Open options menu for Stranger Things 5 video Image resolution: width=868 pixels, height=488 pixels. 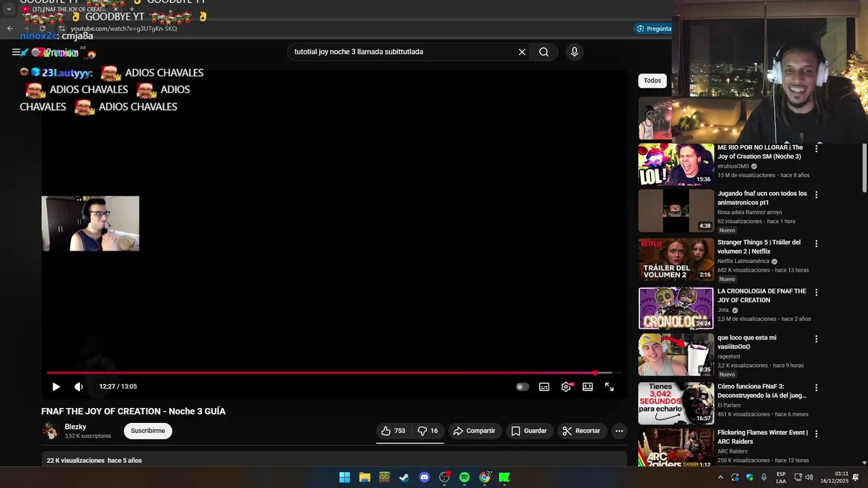pyautogui.click(x=816, y=243)
